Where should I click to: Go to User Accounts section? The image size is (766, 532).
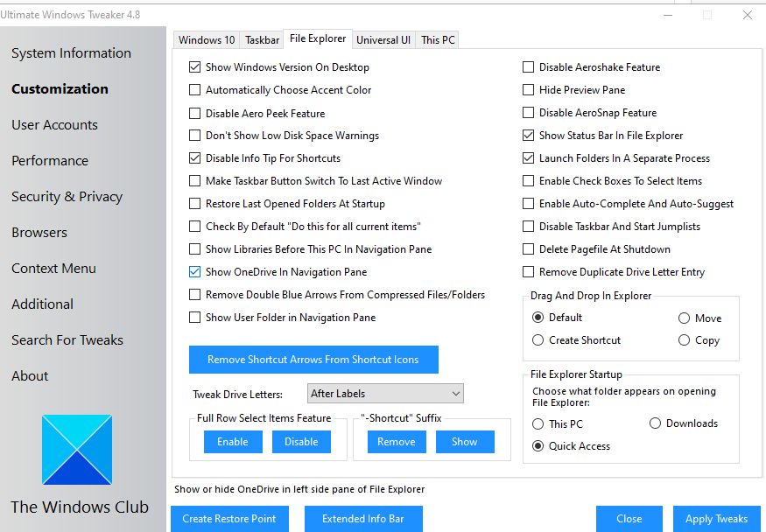tap(54, 125)
